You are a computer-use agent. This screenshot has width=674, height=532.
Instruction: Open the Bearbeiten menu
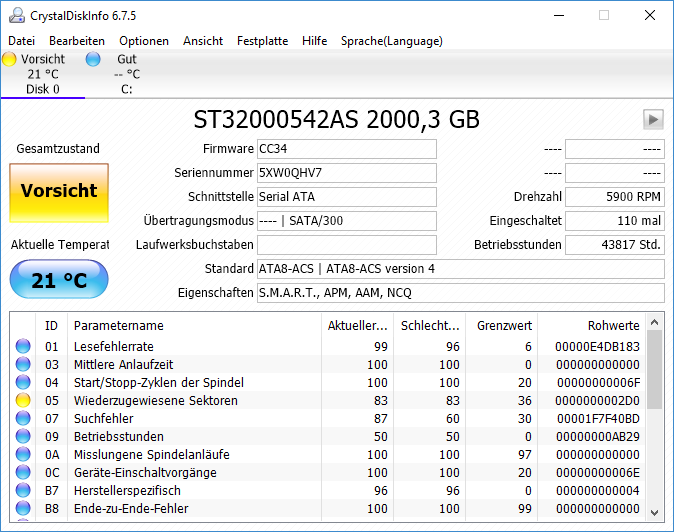[x=77, y=41]
